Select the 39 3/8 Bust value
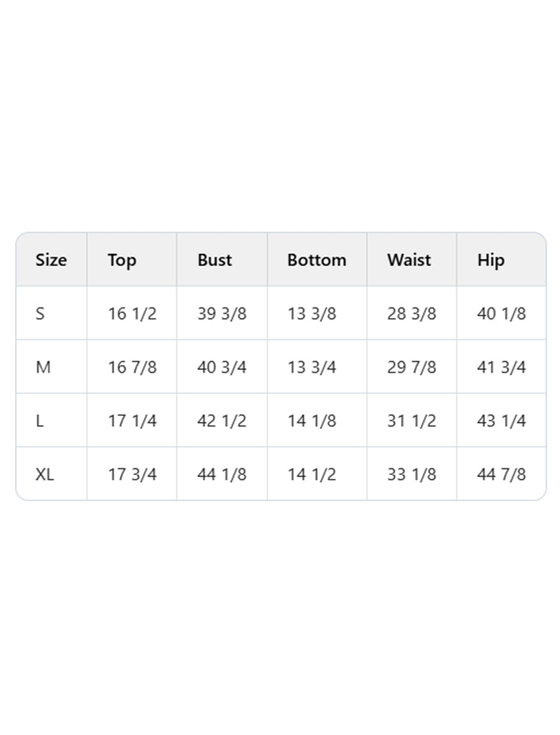 coord(222,314)
